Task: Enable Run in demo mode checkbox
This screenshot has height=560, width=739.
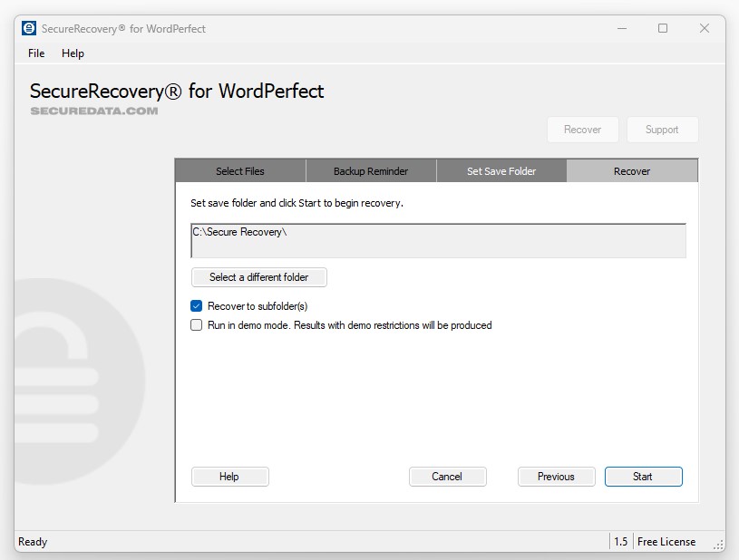Action: [x=197, y=325]
